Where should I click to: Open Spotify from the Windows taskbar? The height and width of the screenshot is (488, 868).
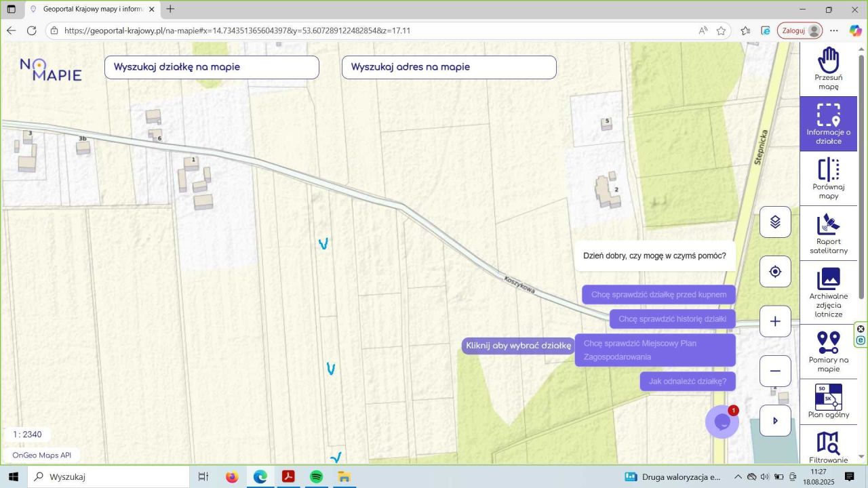[x=316, y=477]
